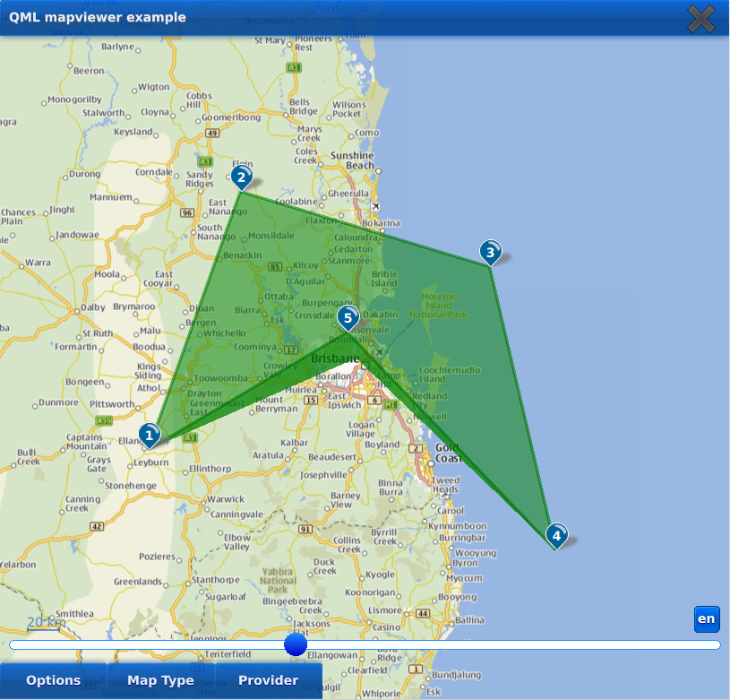Click the 'Yabbra National Park' label
Screen dimensions: 730x700
(x=278, y=580)
